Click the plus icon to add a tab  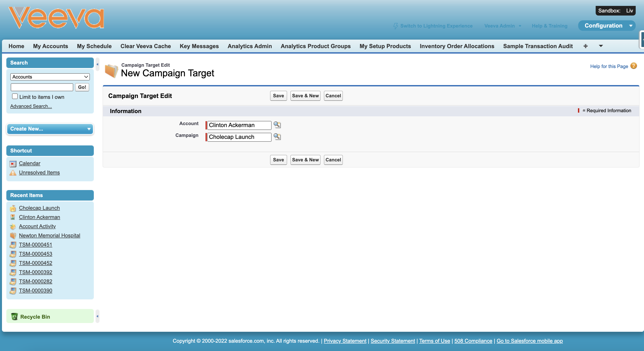point(586,46)
